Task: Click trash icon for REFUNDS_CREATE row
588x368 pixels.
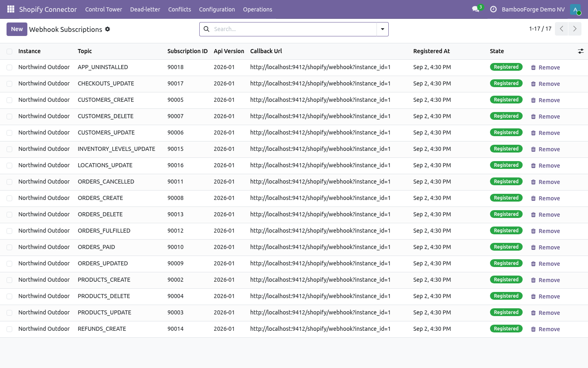Action: (533, 329)
